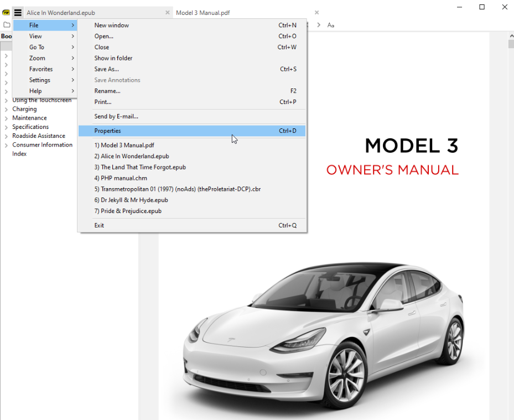Viewport: 514px width, 420px height.
Task: Go to the Charging bookmark
Action: (24, 109)
